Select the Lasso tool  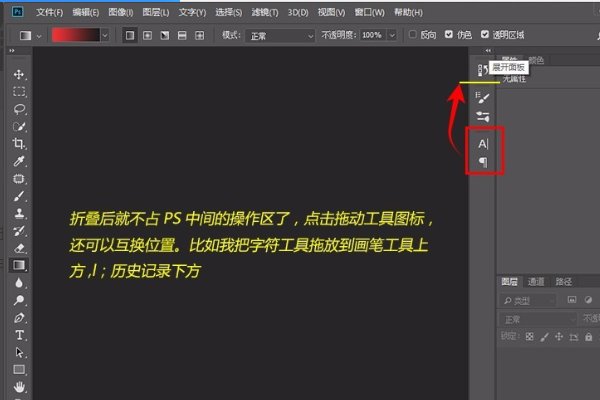tap(19, 109)
